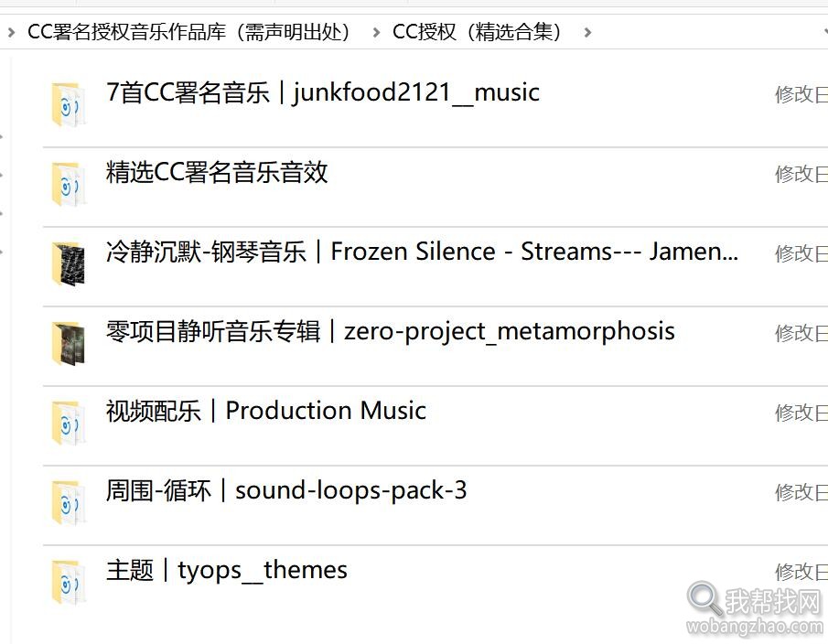The width and height of the screenshot is (828, 644).
Task: Select the 精选CC署名音乐音效 folder icon
Action: pos(69,184)
